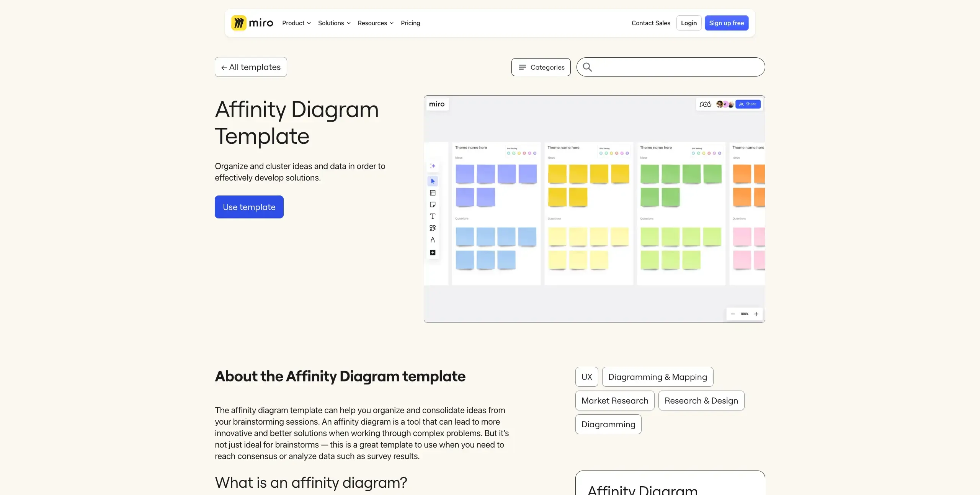
Task: Expand the Solutions dropdown
Action: click(x=333, y=23)
